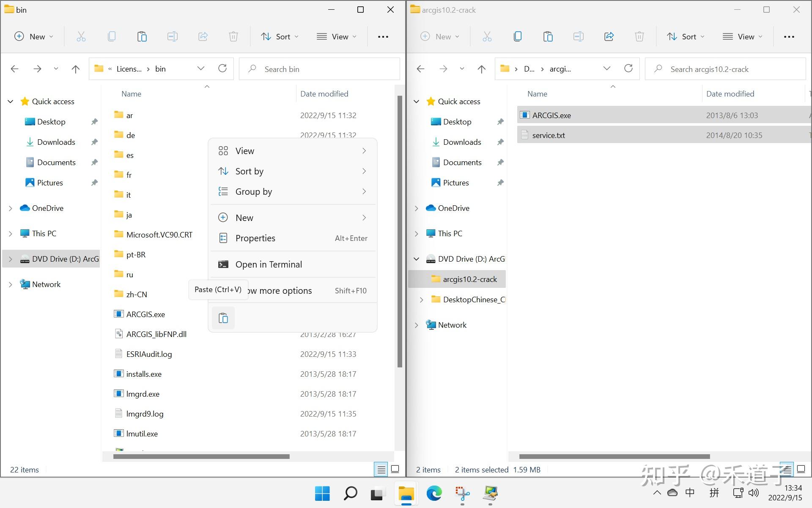
Task: Click Paste icon in the bin window toolbar
Action: click(x=142, y=37)
